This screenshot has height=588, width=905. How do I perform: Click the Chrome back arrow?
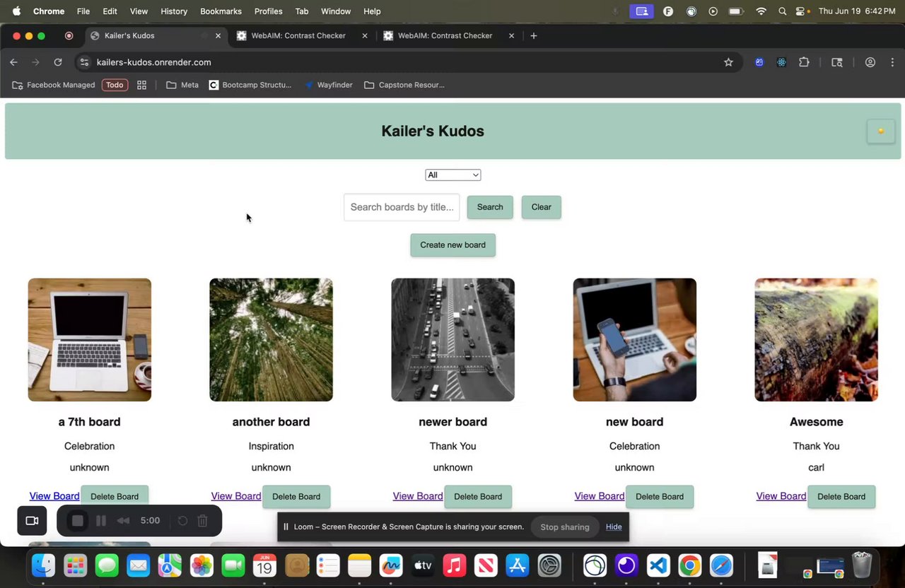coord(13,62)
